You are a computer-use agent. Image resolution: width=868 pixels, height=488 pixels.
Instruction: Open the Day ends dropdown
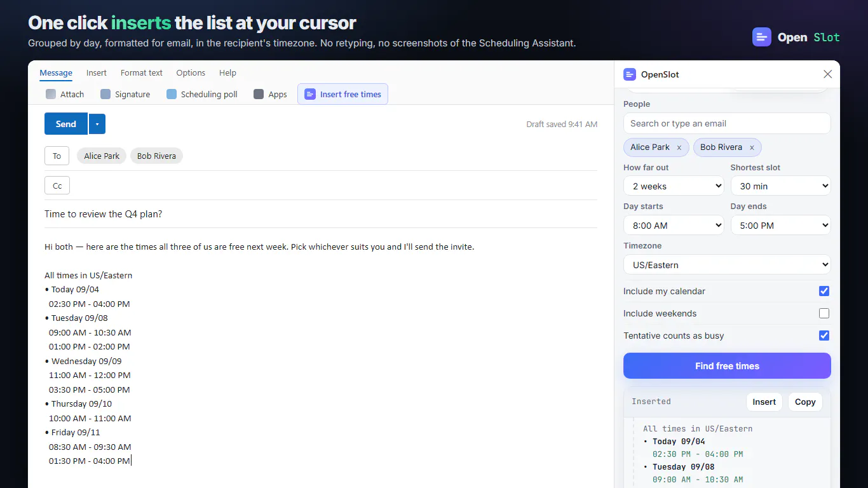pos(781,226)
